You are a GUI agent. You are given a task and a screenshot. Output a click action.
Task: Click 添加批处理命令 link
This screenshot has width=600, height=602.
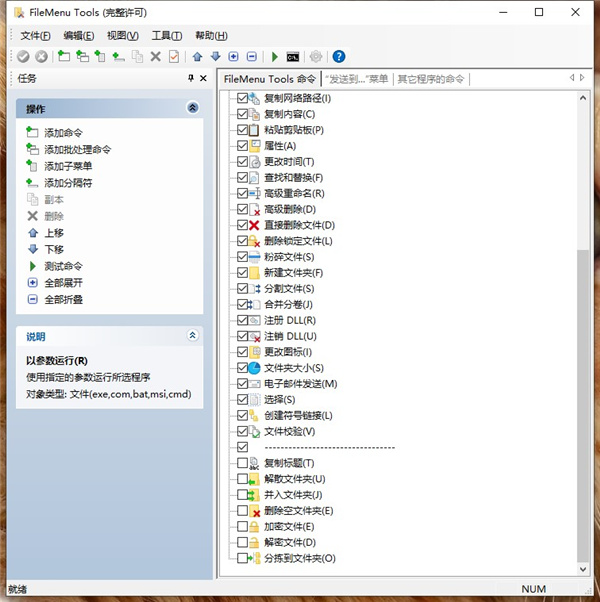pyautogui.click(x=78, y=149)
